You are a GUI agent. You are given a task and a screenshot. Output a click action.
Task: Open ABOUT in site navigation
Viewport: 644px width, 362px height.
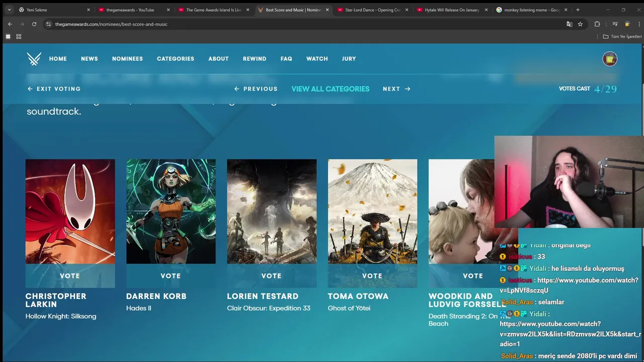pos(218,59)
